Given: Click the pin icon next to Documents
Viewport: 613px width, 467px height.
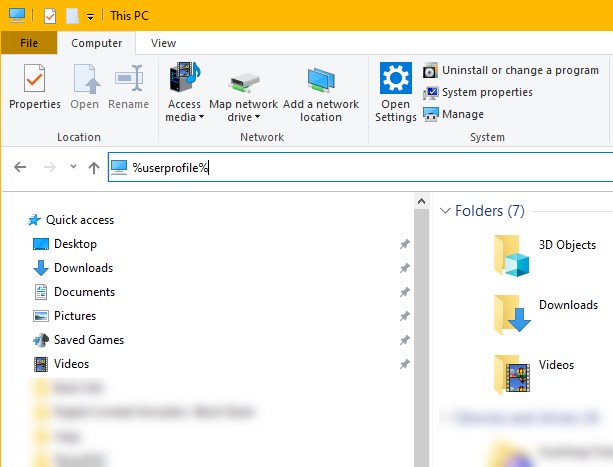Looking at the screenshot, I should click(x=405, y=292).
